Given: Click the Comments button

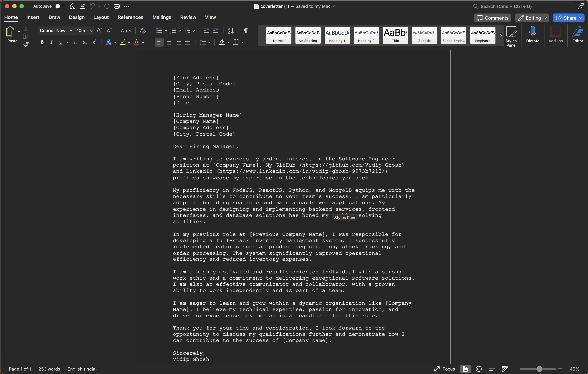Looking at the screenshot, I should [493, 18].
